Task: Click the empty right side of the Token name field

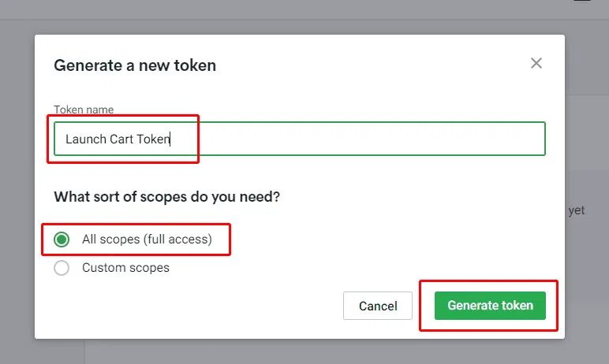Action: click(394, 139)
